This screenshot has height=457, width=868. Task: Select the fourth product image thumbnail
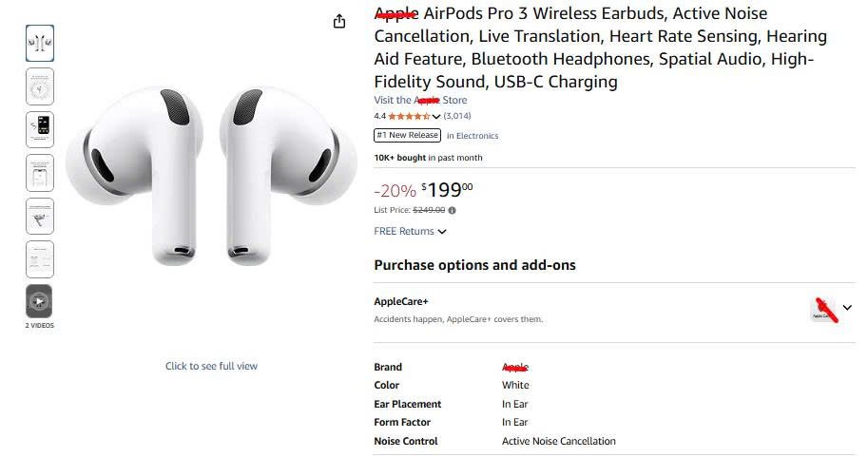[39, 173]
